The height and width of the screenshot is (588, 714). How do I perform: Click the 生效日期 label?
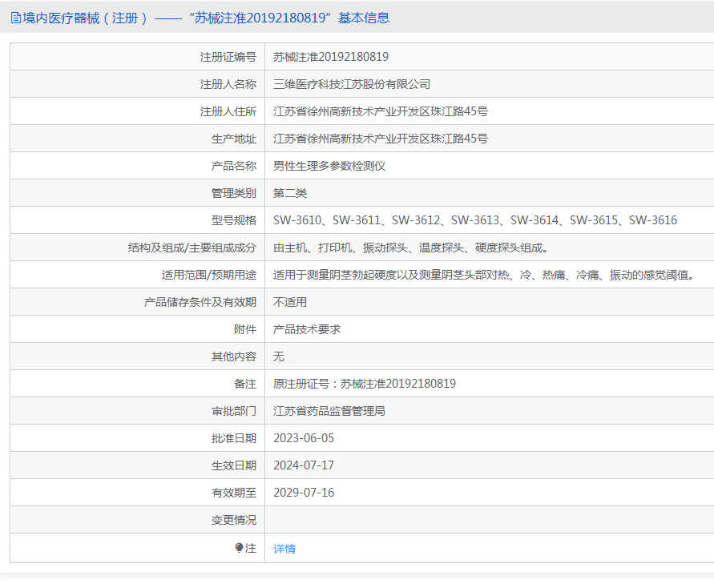(x=234, y=465)
